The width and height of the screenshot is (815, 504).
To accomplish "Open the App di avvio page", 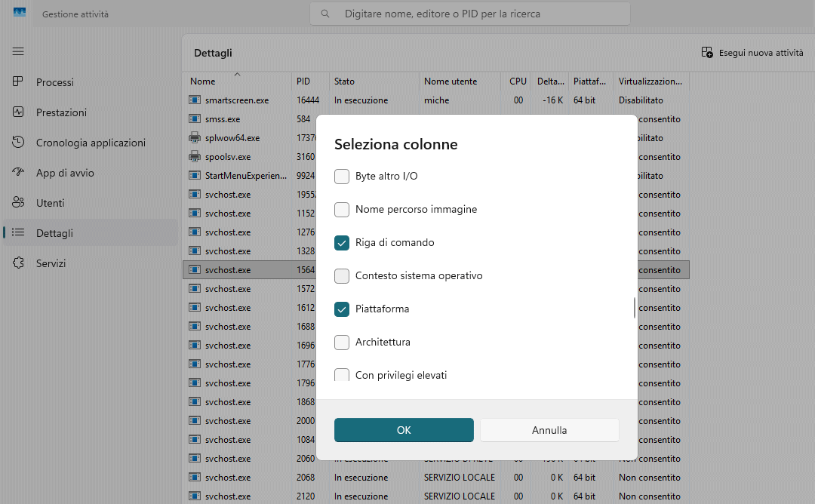I will (x=91, y=173).
